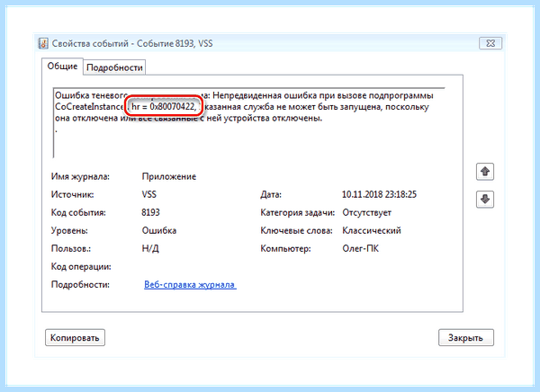Click the Копировать button
540x392 pixels.
point(75,338)
